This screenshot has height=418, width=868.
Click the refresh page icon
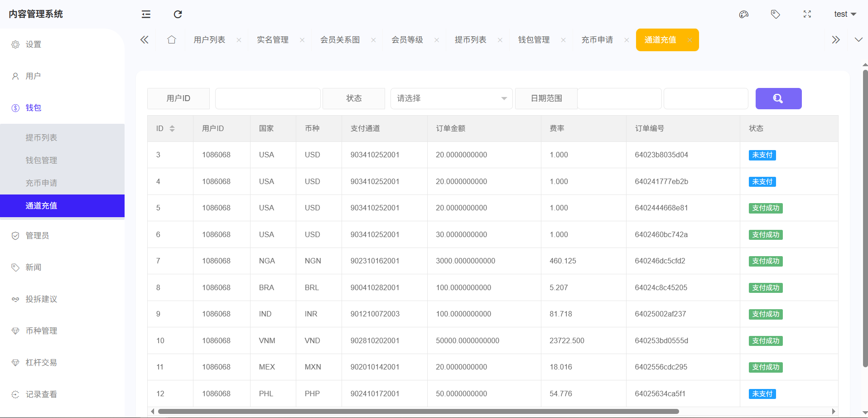178,15
